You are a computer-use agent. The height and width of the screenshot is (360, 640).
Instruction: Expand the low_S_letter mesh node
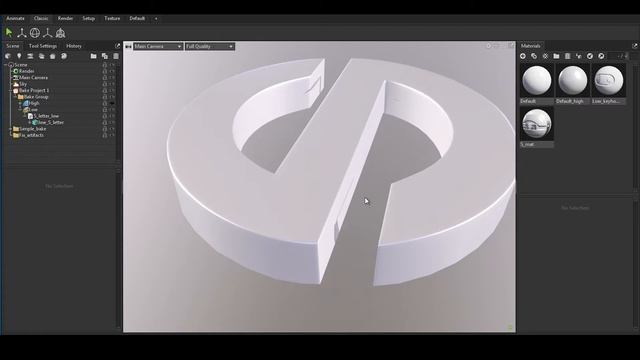point(29,122)
